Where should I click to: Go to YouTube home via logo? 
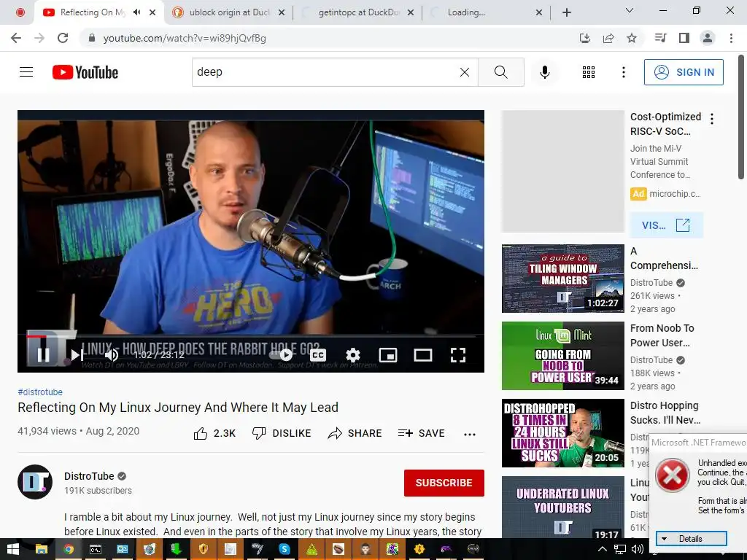(85, 72)
